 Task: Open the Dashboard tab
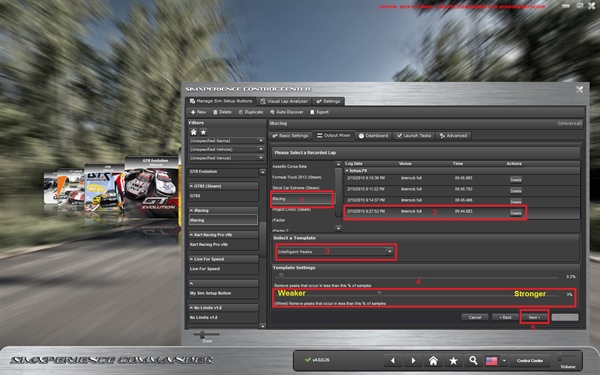point(373,136)
